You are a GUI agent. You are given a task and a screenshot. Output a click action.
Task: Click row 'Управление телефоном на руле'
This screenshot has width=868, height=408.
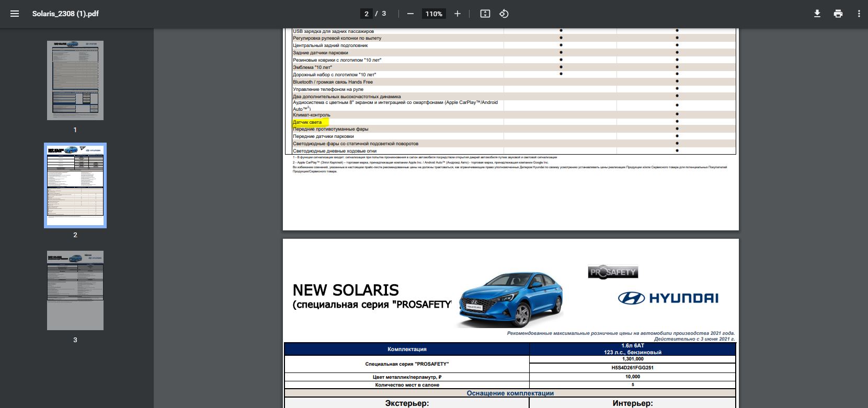tap(513, 89)
